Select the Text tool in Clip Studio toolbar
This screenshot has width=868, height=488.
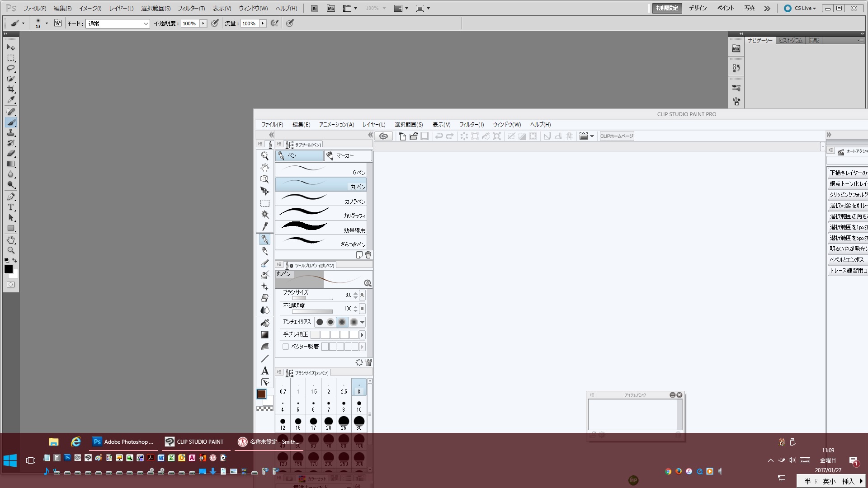click(x=265, y=371)
